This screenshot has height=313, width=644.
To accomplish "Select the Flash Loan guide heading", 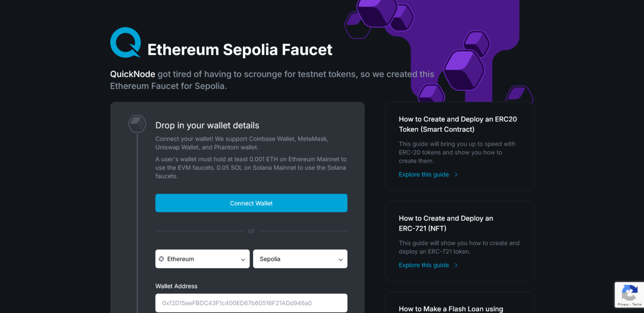I will (x=450, y=309).
